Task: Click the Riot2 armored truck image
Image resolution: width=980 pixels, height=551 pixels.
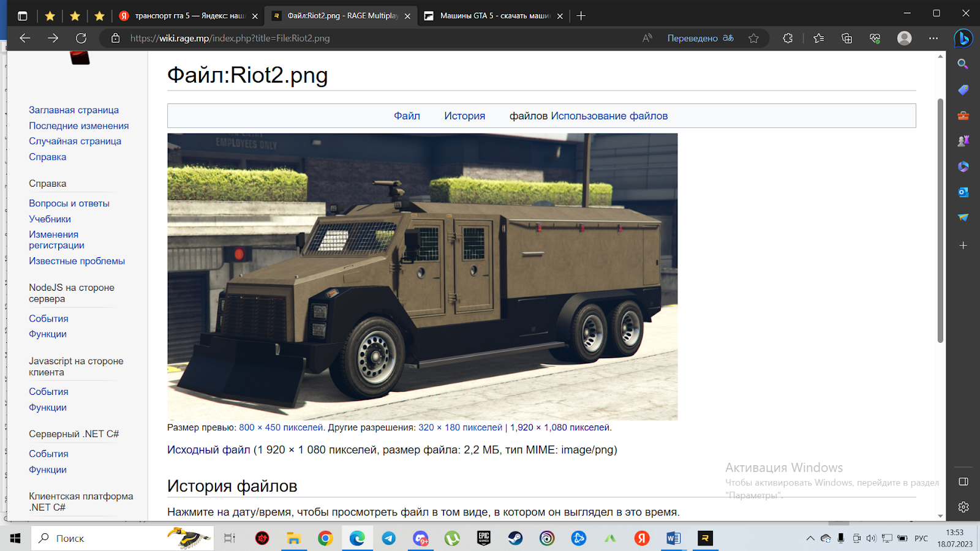Action: pyautogui.click(x=423, y=277)
